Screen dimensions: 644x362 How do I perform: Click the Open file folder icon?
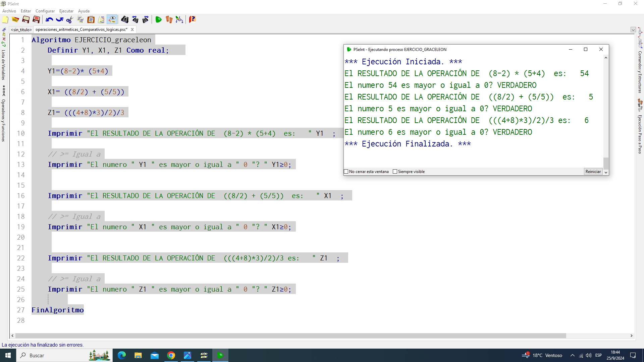point(15,20)
